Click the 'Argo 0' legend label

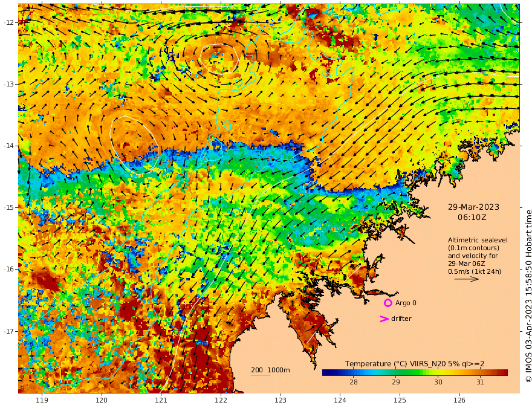coord(406,303)
